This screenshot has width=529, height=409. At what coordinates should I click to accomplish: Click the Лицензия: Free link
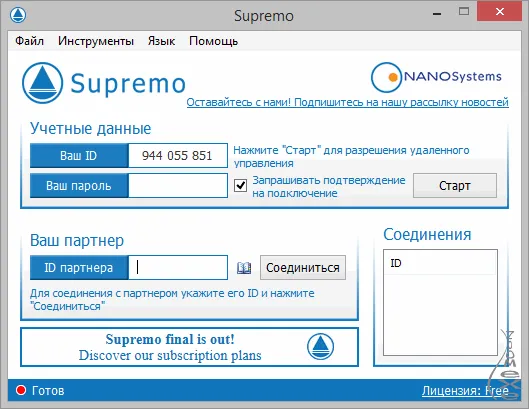465,391
